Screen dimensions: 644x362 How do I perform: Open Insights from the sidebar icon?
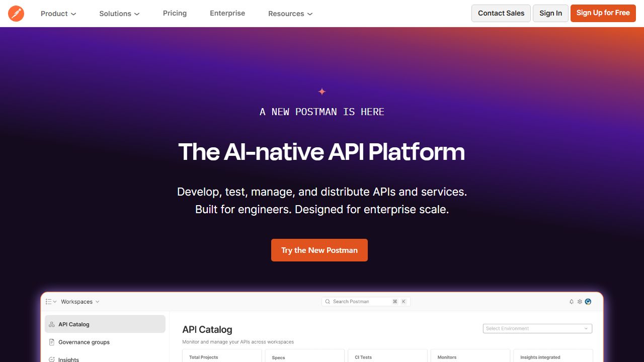point(52,359)
